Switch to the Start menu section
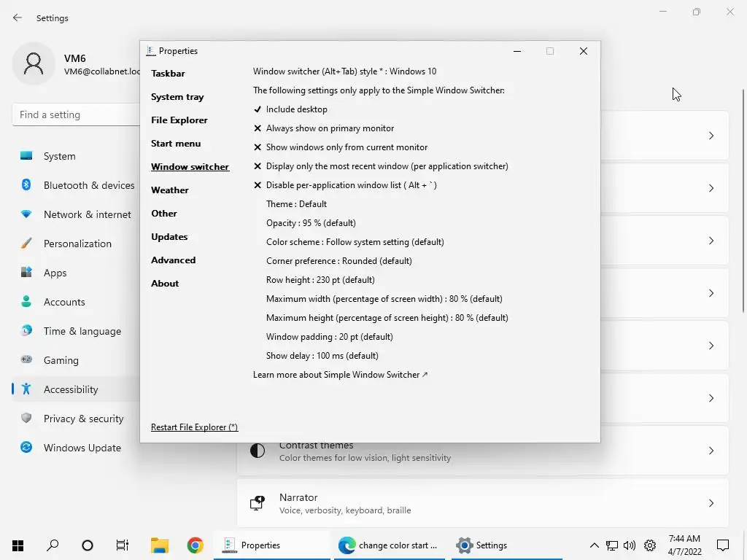Image resolution: width=747 pixels, height=560 pixels. click(x=176, y=144)
